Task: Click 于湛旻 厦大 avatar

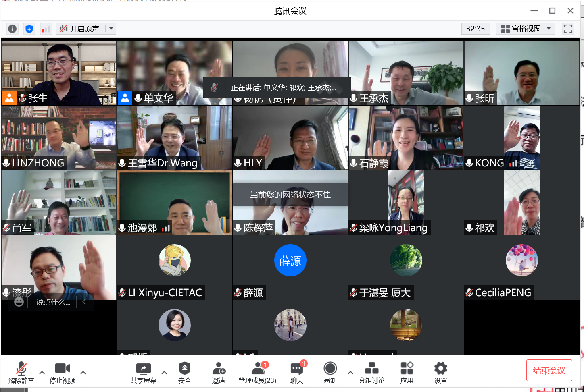Action: [406, 260]
